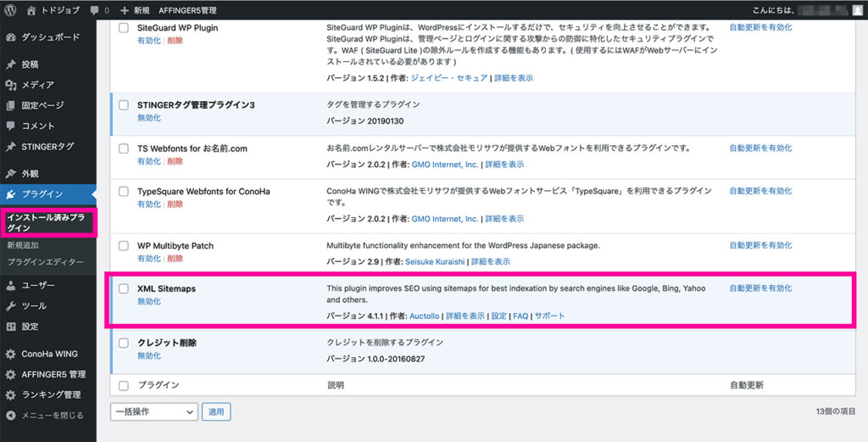Screen dimensions: 868x442
Task: Open the 設定 menu label in sidebar
Action: pos(30,327)
